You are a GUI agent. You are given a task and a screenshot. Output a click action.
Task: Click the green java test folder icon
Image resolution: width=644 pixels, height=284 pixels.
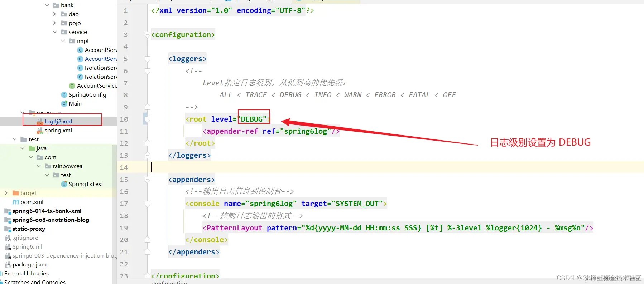coord(32,148)
